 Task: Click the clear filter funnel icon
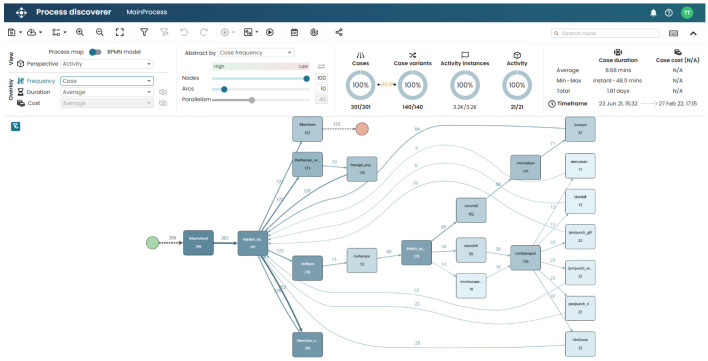point(164,32)
